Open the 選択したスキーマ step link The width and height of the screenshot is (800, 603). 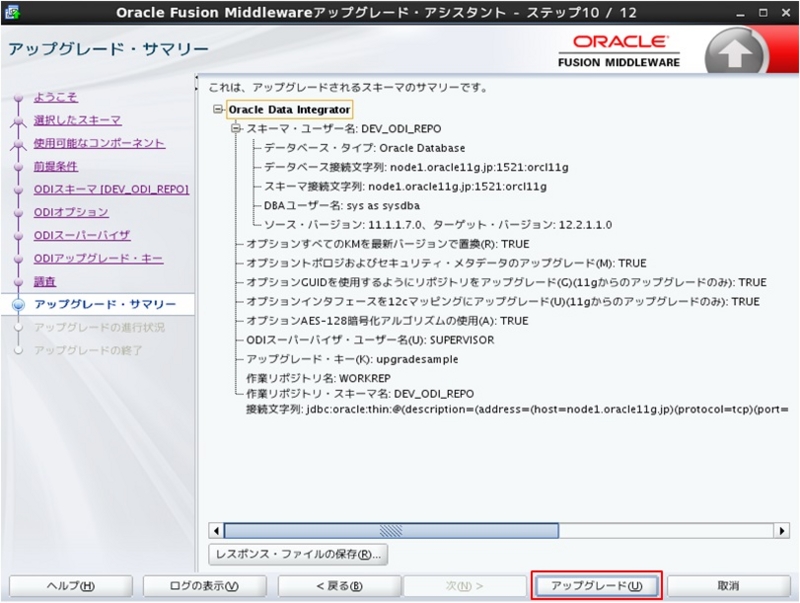pos(78,120)
